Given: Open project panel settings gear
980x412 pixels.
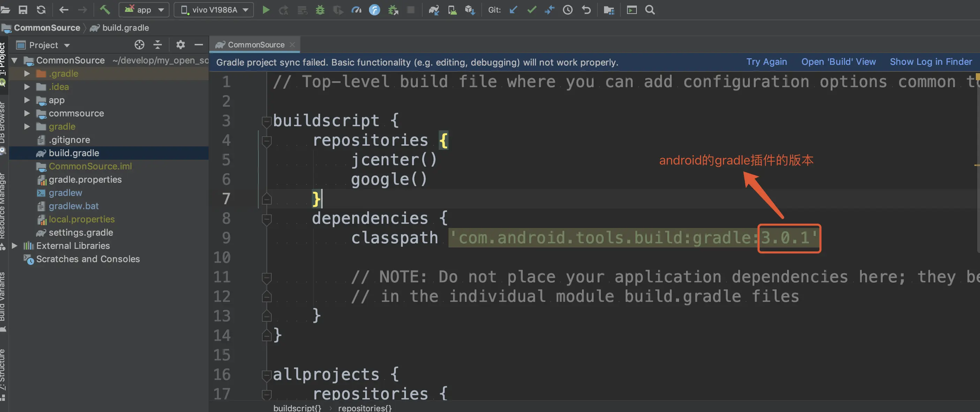Looking at the screenshot, I should click(180, 45).
